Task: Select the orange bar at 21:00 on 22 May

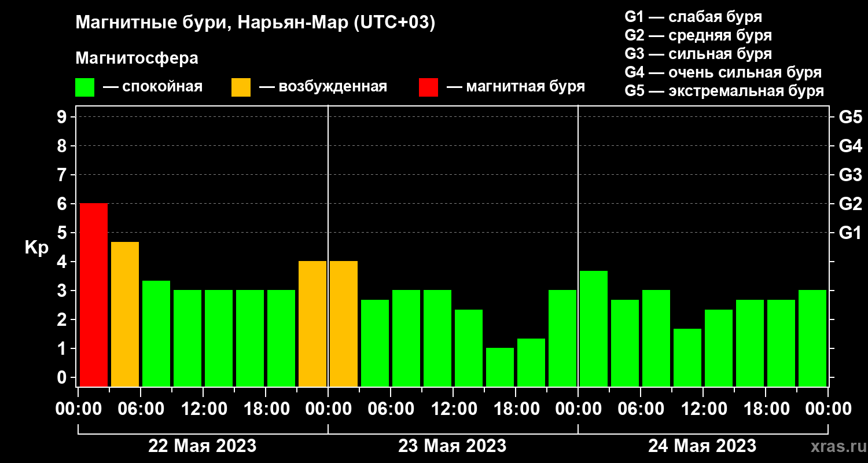Action: [x=312, y=324]
